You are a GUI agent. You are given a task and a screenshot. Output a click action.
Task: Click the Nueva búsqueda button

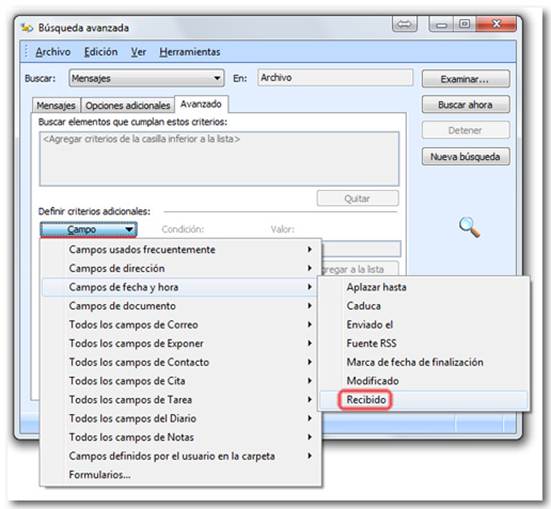pyautogui.click(x=465, y=157)
